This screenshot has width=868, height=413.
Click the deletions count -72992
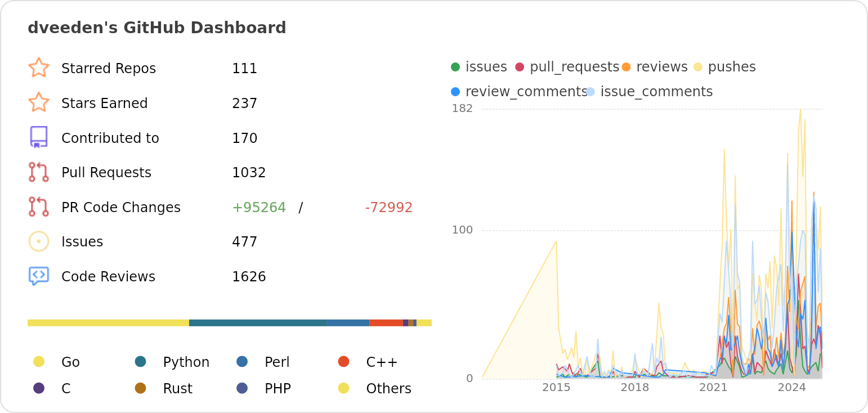pos(389,208)
